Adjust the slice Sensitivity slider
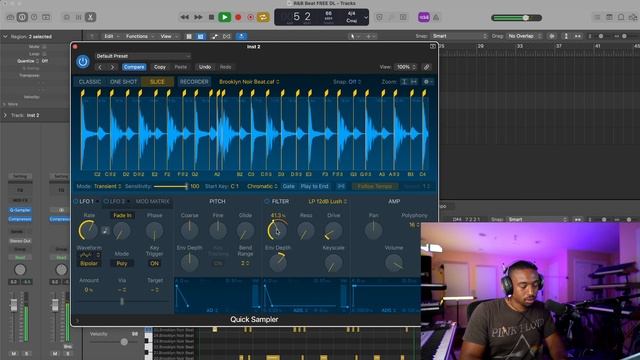Viewport: 640px width, 360px height. coord(171,187)
